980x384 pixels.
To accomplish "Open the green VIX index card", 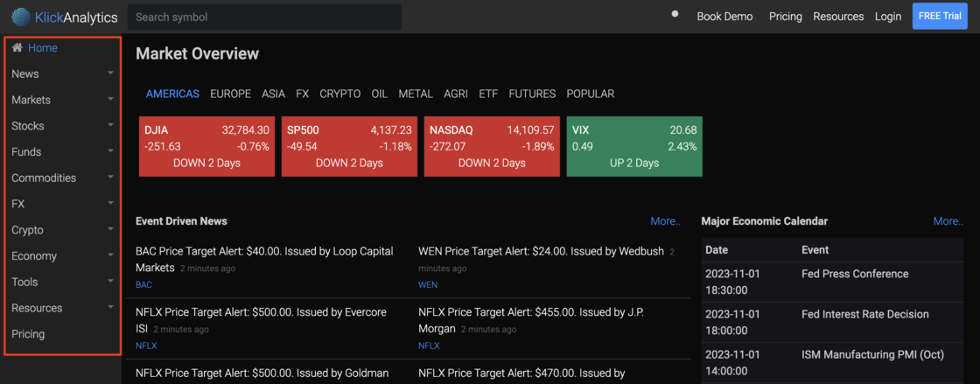I will (634, 147).
